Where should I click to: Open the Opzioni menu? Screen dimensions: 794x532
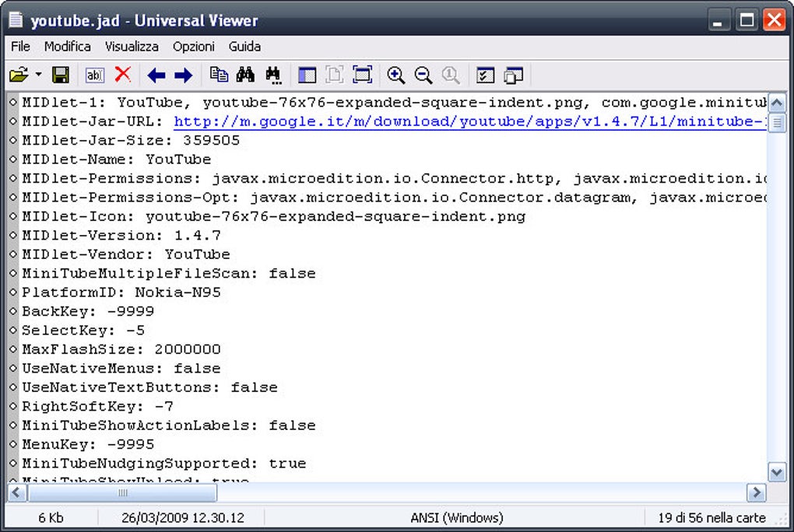point(193,47)
